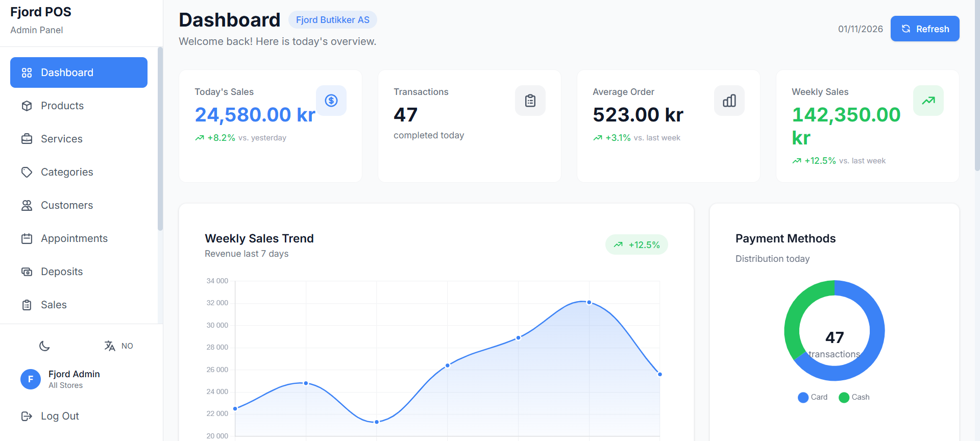The height and width of the screenshot is (441, 980).
Task: Click the dollar icon on Today's Sales card
Action: click(331, 101)
